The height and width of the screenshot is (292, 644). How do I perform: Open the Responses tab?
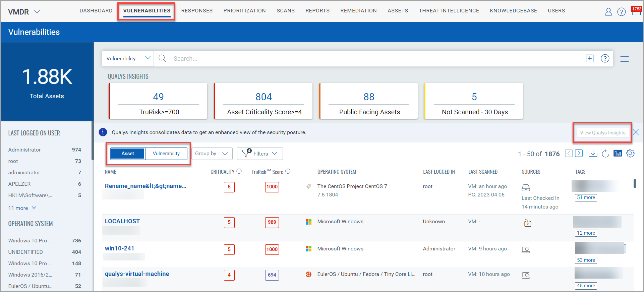[197, 11]
